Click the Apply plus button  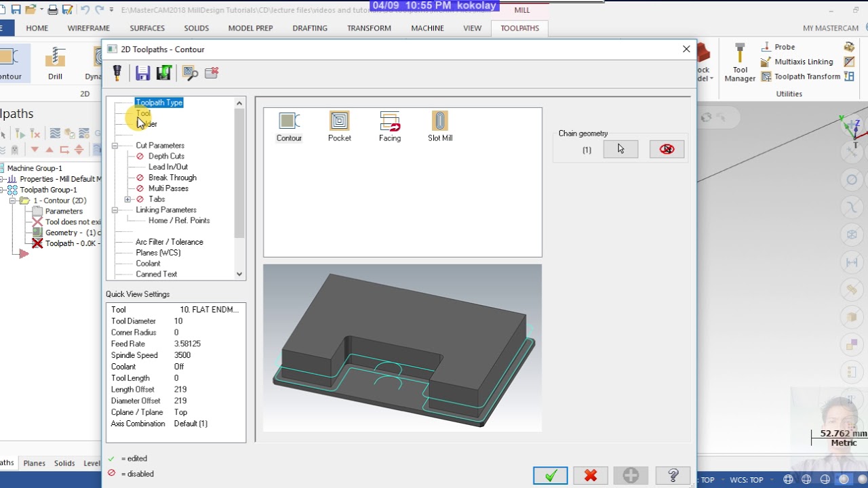(x=631, y=476)
